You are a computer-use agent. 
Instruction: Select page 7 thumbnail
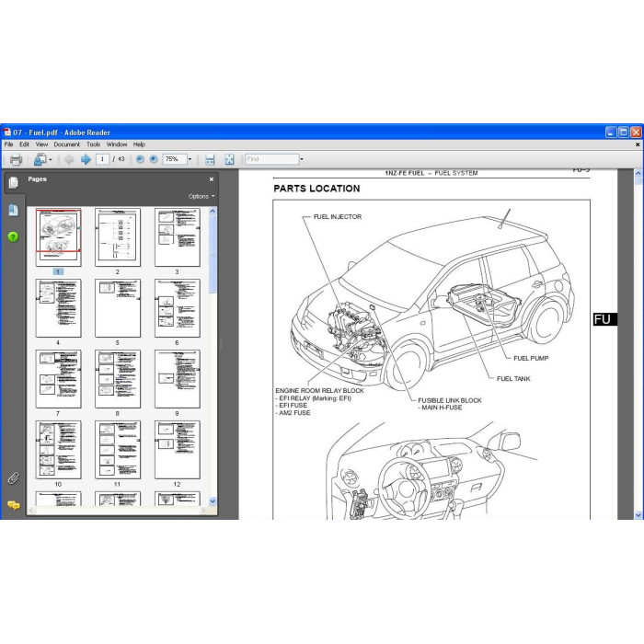58,379
